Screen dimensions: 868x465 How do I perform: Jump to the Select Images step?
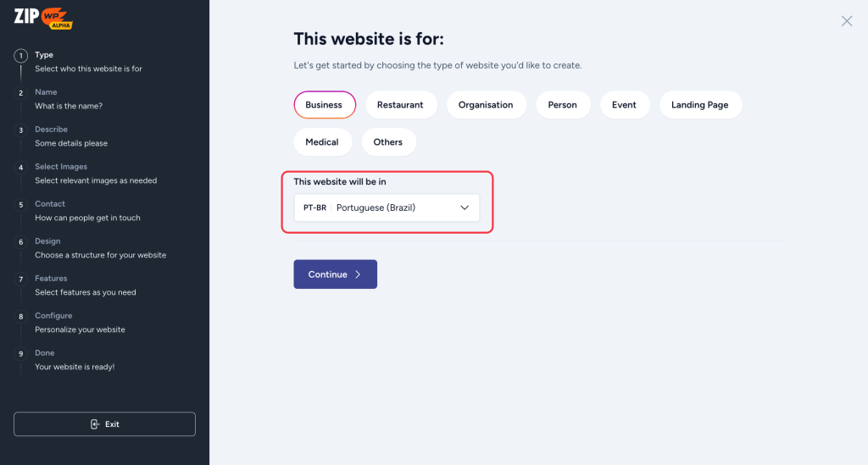(61, 167)
